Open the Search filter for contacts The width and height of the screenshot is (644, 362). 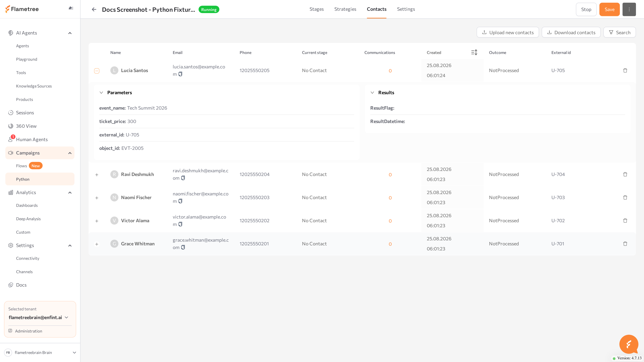[620, 33]
